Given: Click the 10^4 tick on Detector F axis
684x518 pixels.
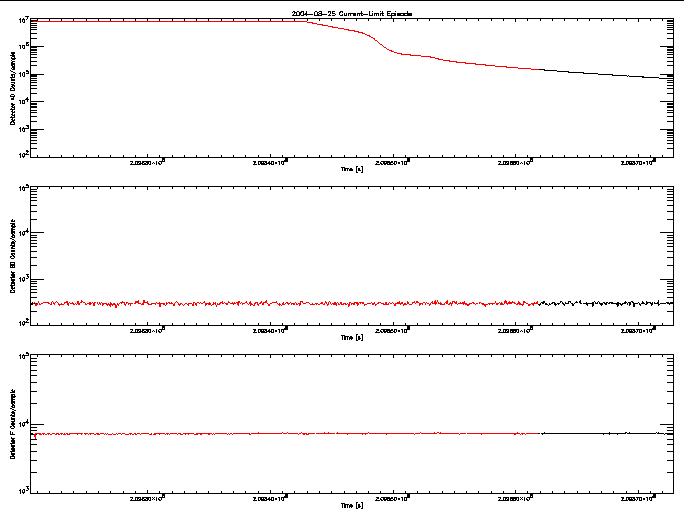Looking at the screenshot, I should (24, 423).
